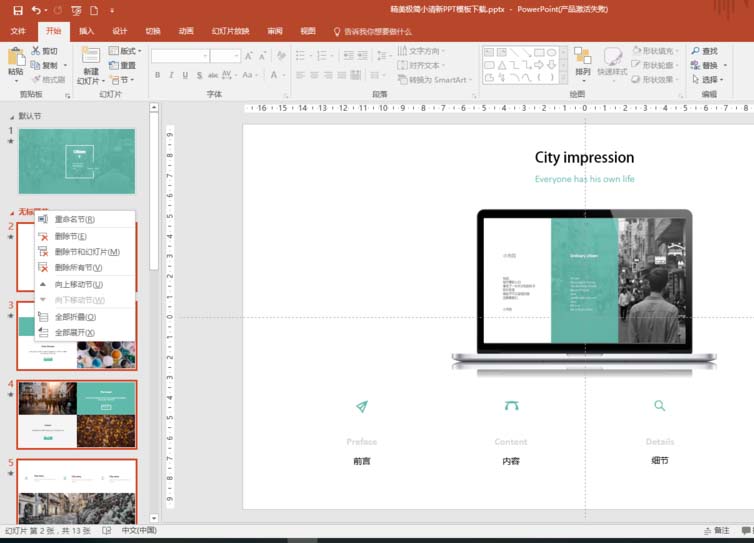The image size is (754, 543).
Task: Open the Section (节) dropdown in ribbon
Action: click(122, 79)
